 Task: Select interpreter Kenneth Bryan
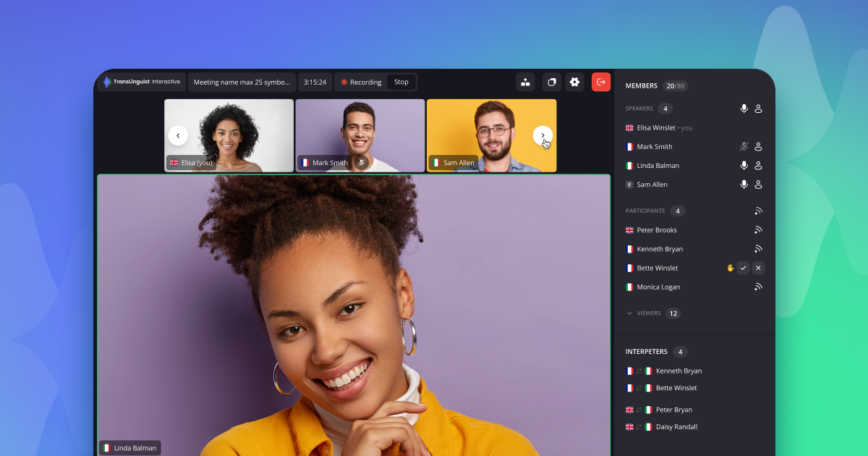(x=678, y=371)
